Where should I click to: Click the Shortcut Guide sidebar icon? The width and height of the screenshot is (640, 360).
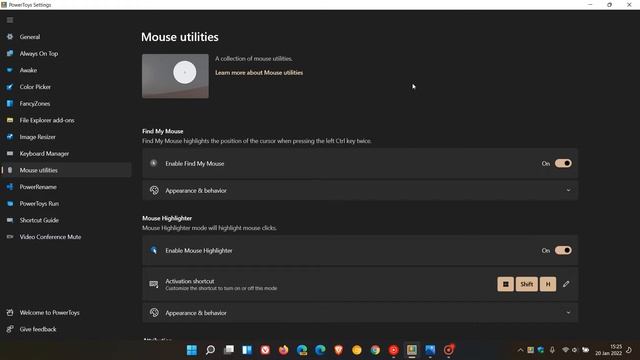pyautogui.click(x=10, y=220)
